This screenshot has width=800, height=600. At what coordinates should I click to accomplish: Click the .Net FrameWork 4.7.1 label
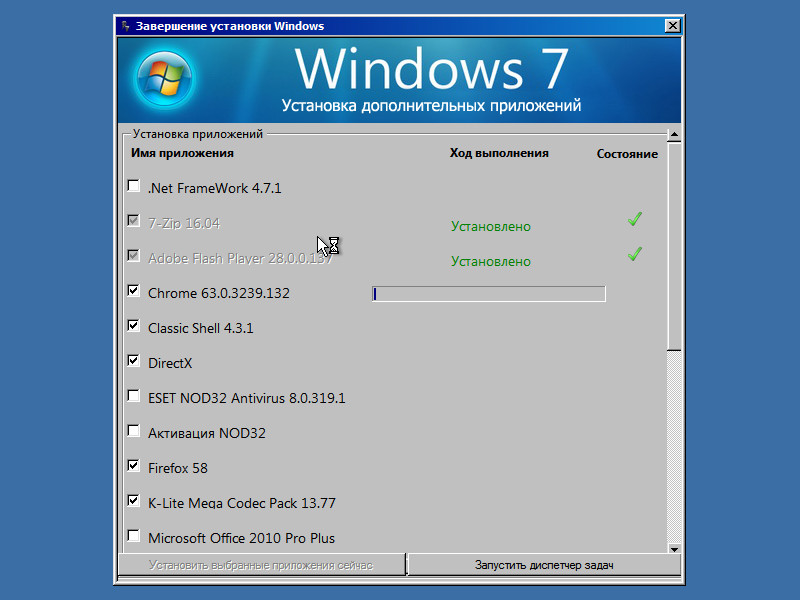pyautogui.click(x=215, y=188)
